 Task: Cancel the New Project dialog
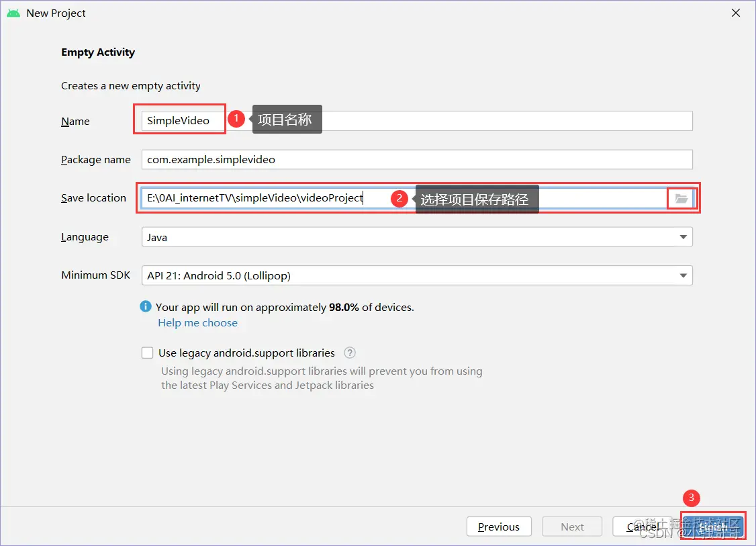coord(643,527)
